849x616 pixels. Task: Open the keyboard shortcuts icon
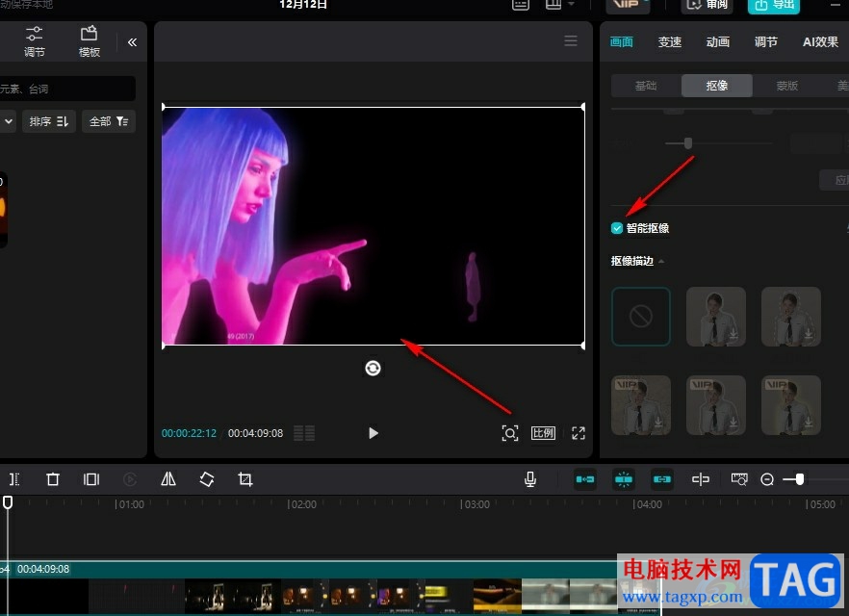(x=521, y=4)
